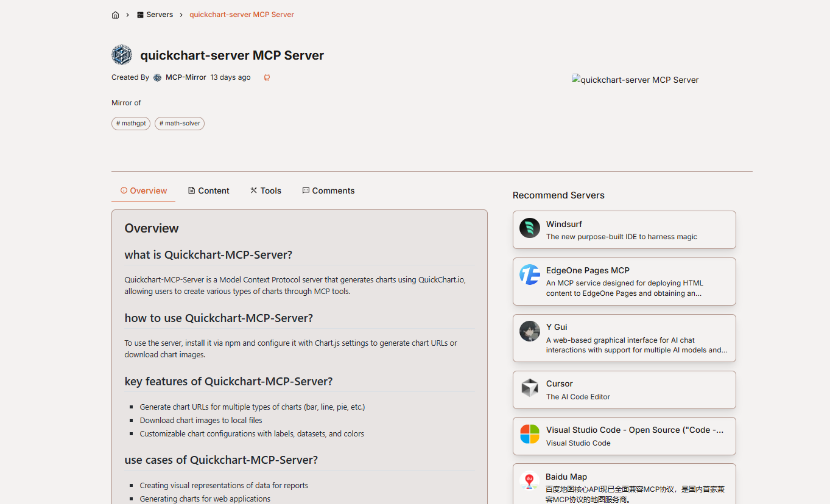Click the Y Gui avatar icon
This screenshot has height=504, width=830.
coord(530,331)
